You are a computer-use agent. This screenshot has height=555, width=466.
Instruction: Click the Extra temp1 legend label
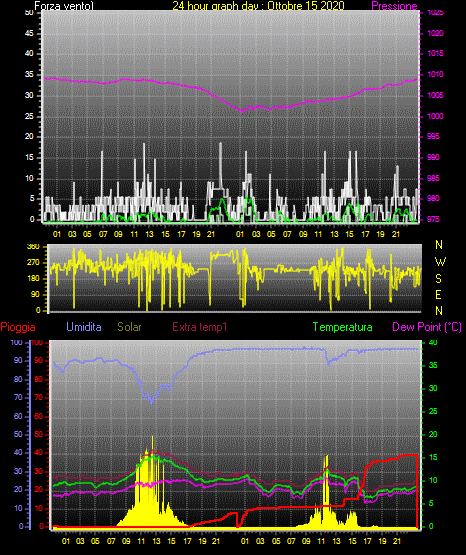point(200,327)
